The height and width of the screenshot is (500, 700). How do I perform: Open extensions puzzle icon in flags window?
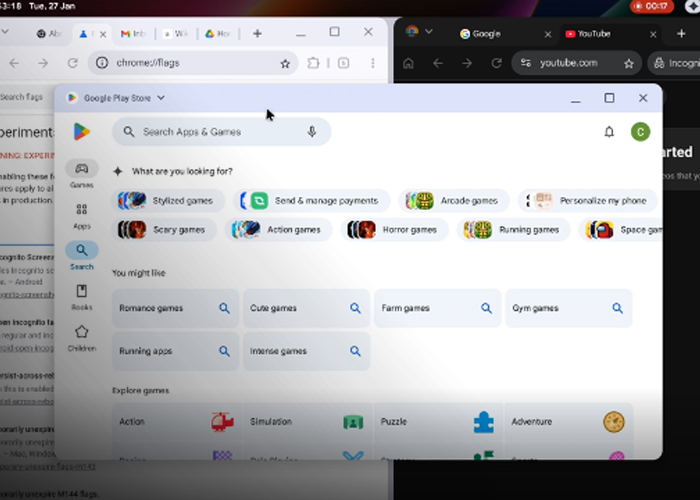click(x=313, y=63)
